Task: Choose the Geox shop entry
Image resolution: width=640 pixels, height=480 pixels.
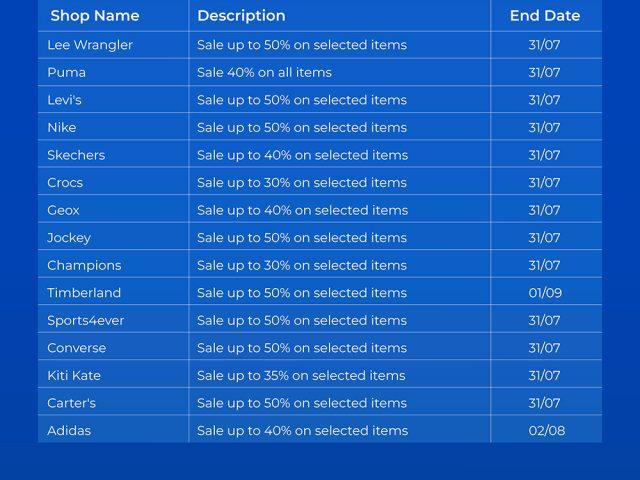Action: [63, 210]
